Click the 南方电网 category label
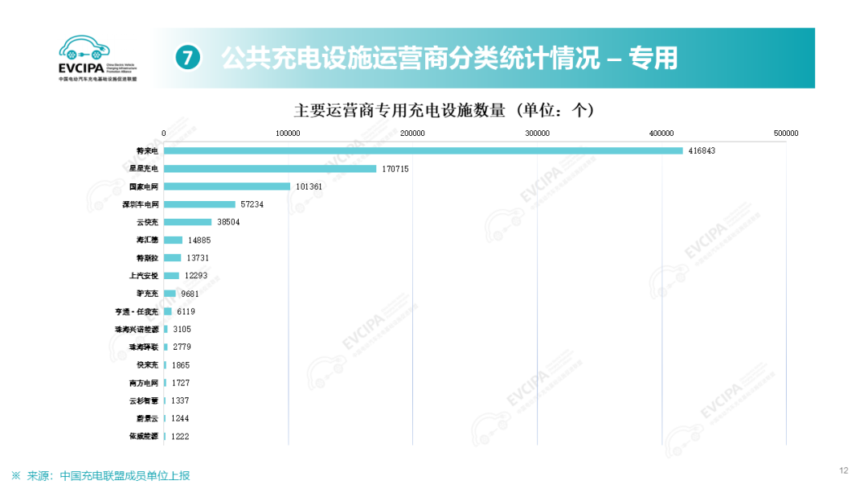The image size is (868, 489). pos(143,383)
